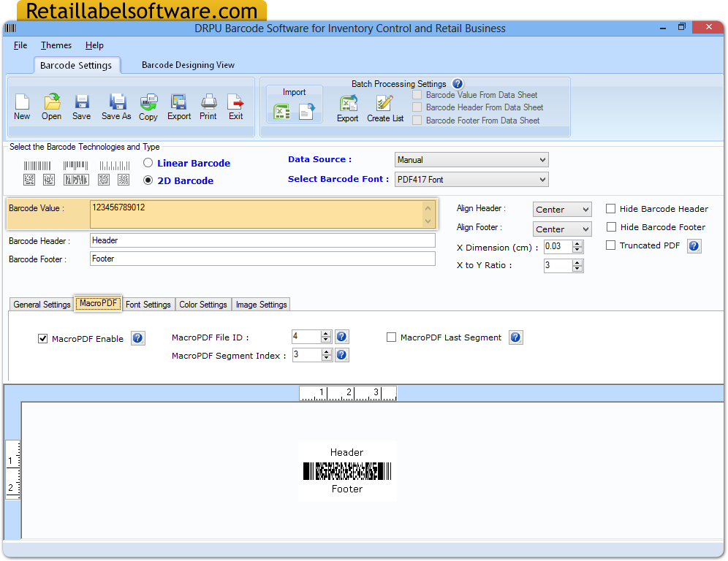Increase MacroPDF File ID with stepper
The image size is (728, 561).
[326, 333]
